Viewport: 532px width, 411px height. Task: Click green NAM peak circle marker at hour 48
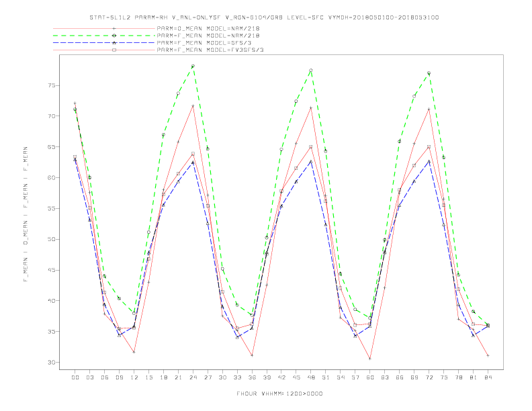[x=311, y=71]
